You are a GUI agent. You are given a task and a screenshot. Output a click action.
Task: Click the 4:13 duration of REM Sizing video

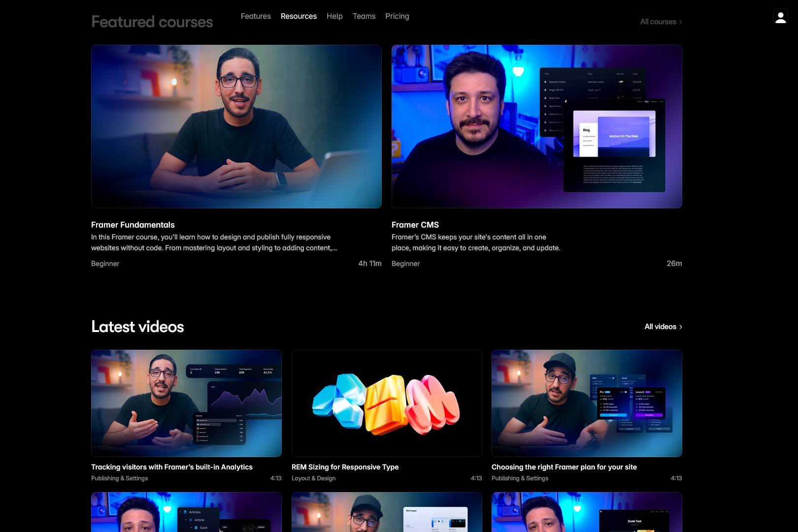[x=476, y=478]
